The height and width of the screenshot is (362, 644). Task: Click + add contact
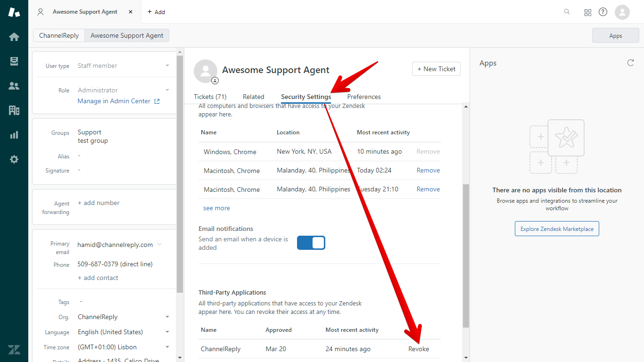coord(98,278)
